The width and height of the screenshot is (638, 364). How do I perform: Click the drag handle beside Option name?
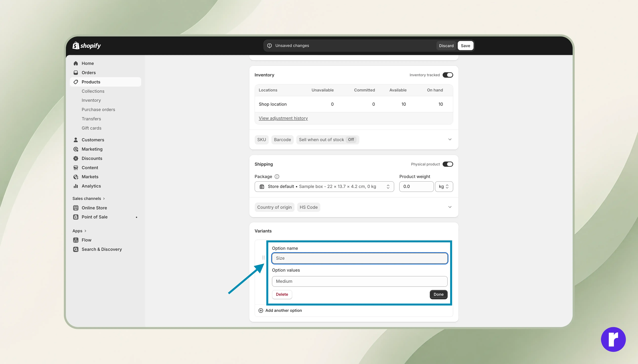(263, 258)
